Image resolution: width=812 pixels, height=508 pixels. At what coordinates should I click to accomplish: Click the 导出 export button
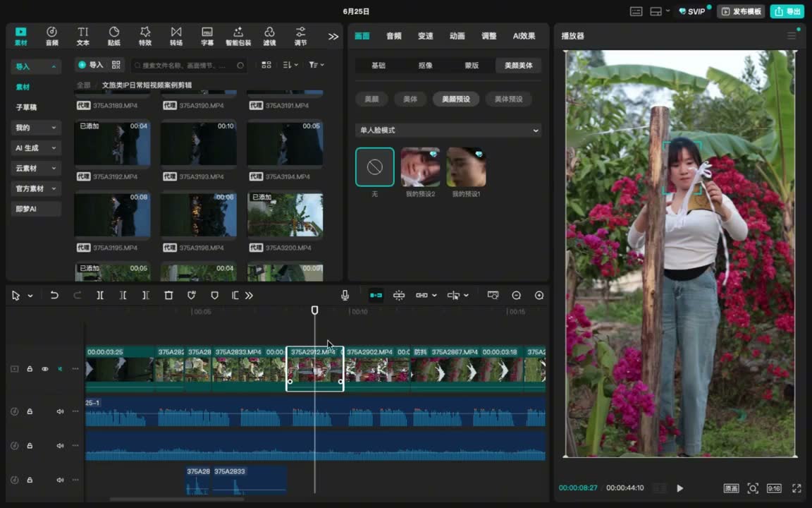coord(787,11)
